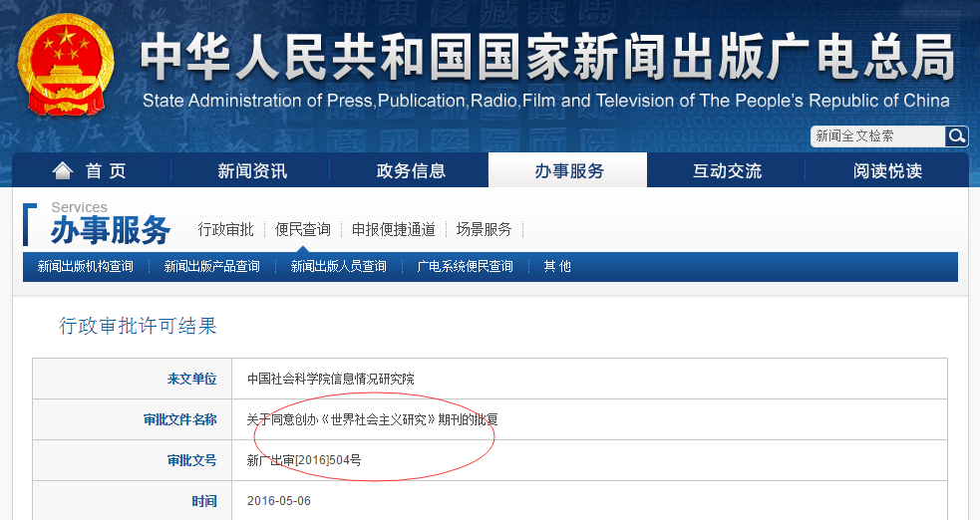
Task: Open 广电系统便民查询 link
Action: pyautogui.click(x=465, y=267)
